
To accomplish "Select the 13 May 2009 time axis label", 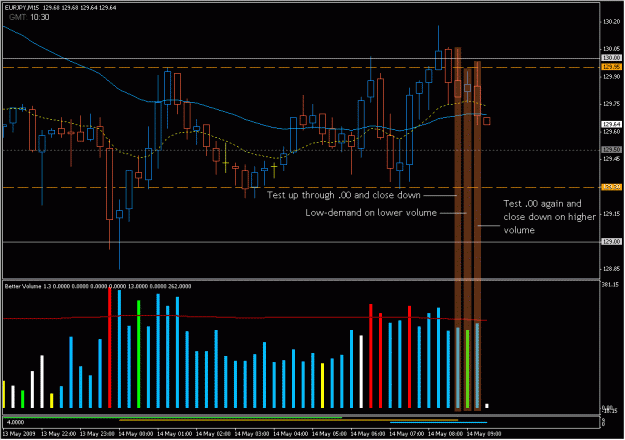I will click(x=19, y=434).
